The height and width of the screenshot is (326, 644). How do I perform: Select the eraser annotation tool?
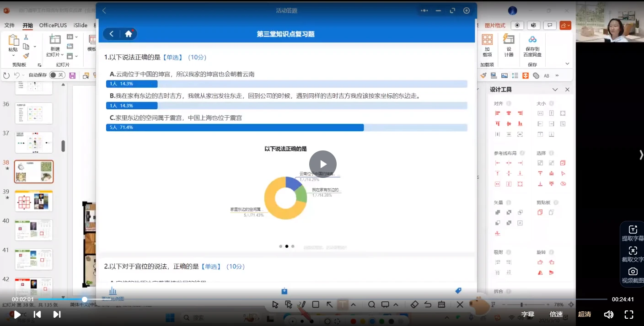415,305
